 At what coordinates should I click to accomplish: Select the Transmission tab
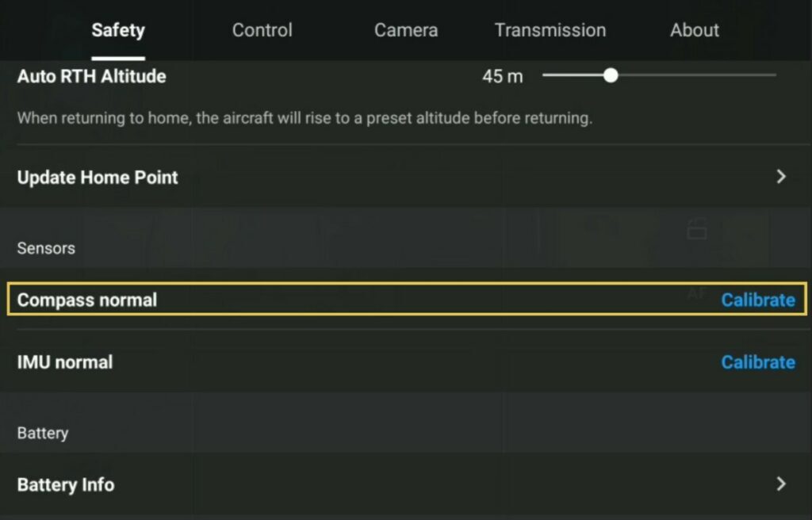pos(550,30)
